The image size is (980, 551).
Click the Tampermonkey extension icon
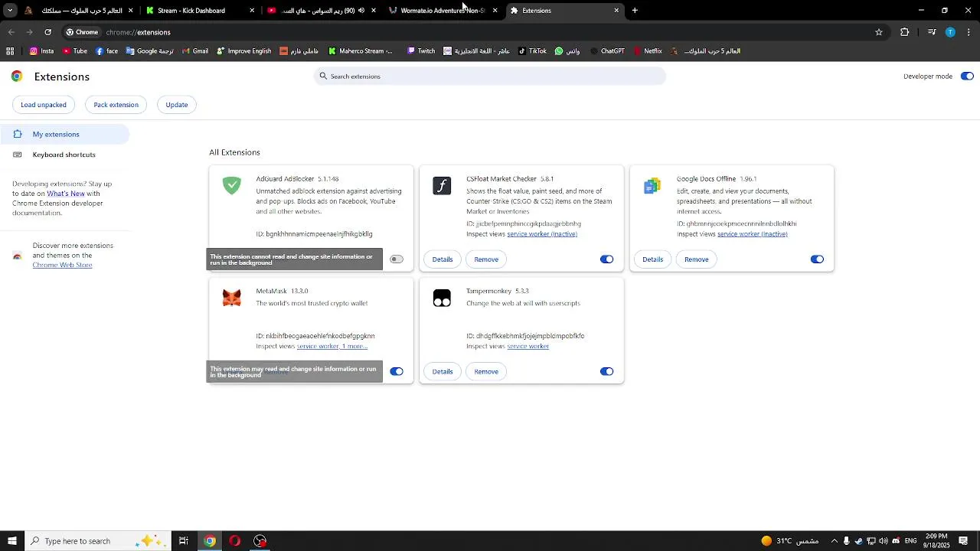[x=442, y=298]
